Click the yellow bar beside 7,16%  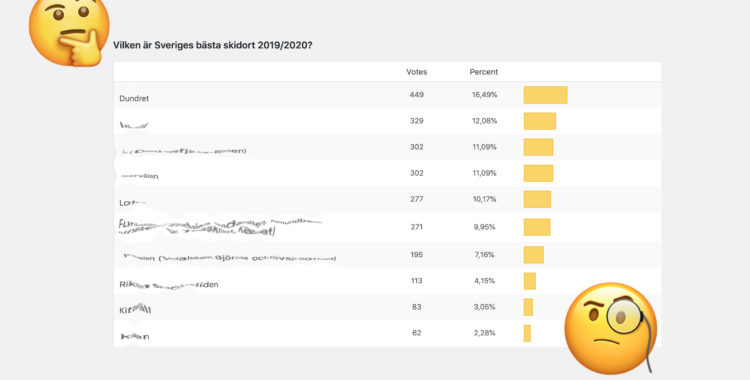click(x=533, y=255)
